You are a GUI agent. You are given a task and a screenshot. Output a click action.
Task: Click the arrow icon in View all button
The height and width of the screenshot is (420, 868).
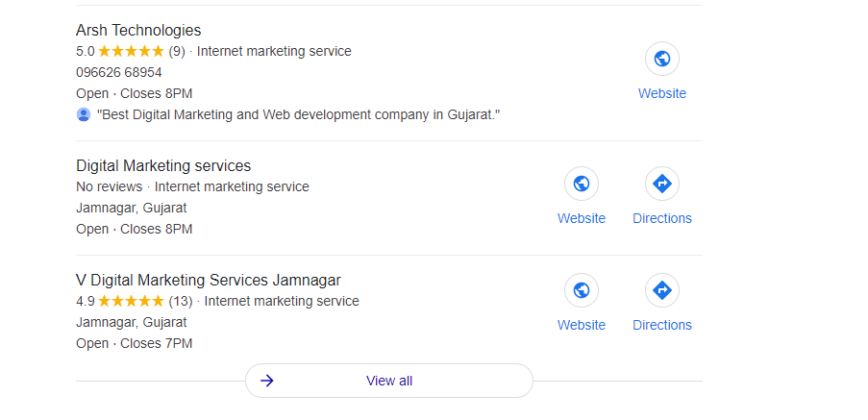click(267, 381)
